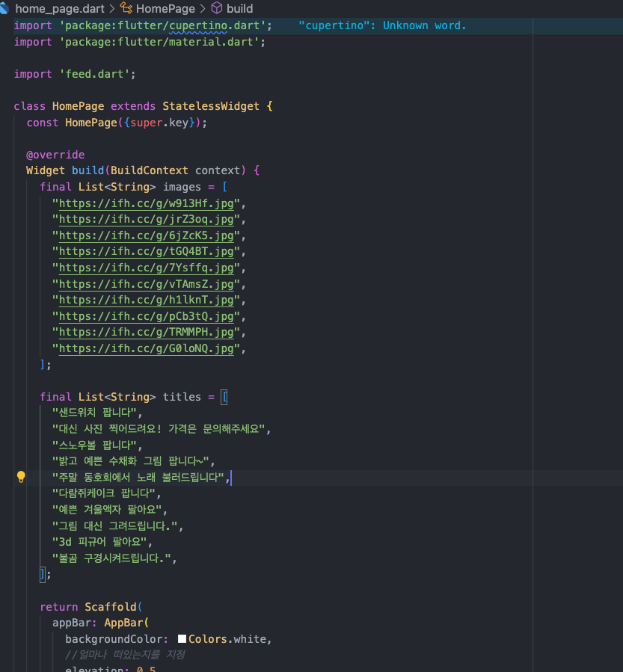Click the Korean comment under backgroundColor
This screenshot has width=623, height=672.
click(125, 655)
